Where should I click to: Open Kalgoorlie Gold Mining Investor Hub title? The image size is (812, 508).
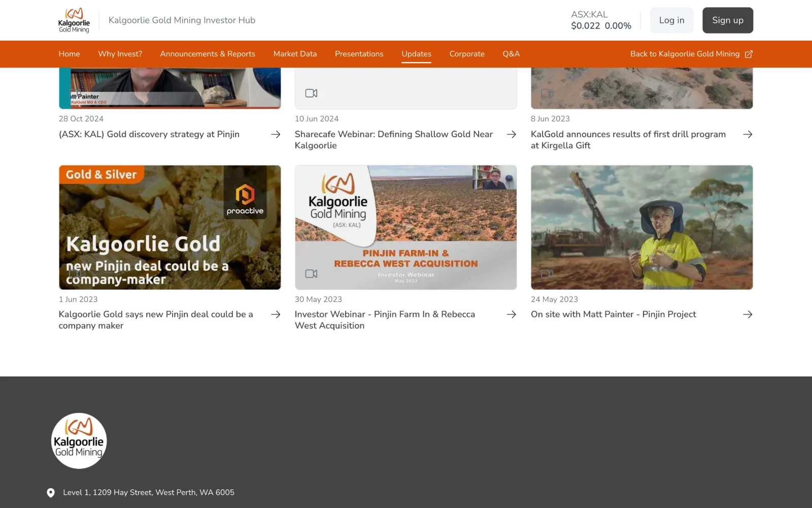point(182,20)
